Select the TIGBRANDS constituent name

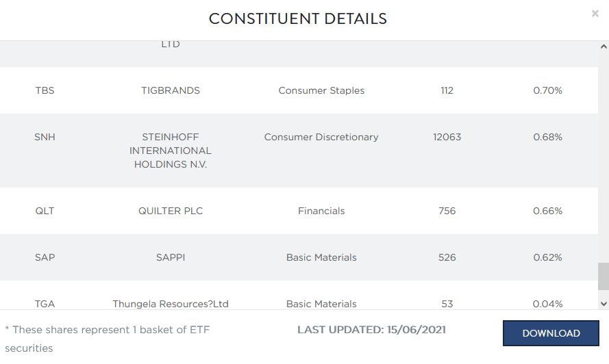point(171,90)
